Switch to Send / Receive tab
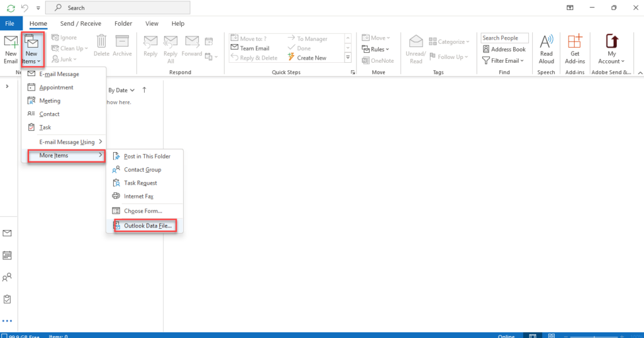This screenshot has width=644, height=338. tap(80, 23)
